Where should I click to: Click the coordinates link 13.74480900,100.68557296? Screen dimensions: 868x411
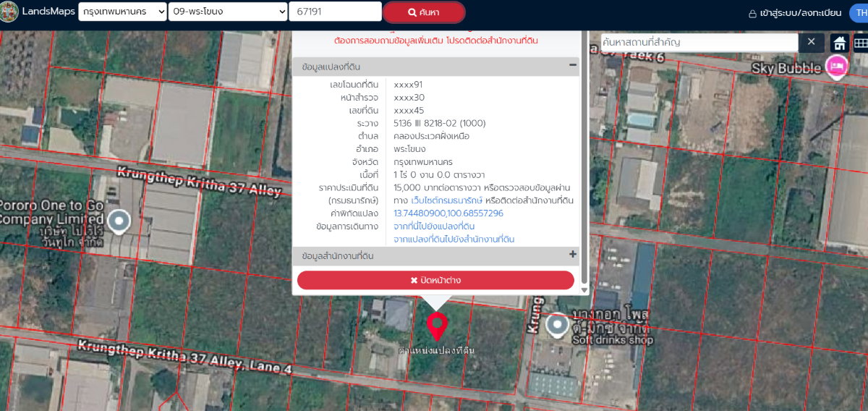click(x=448, y=213)
